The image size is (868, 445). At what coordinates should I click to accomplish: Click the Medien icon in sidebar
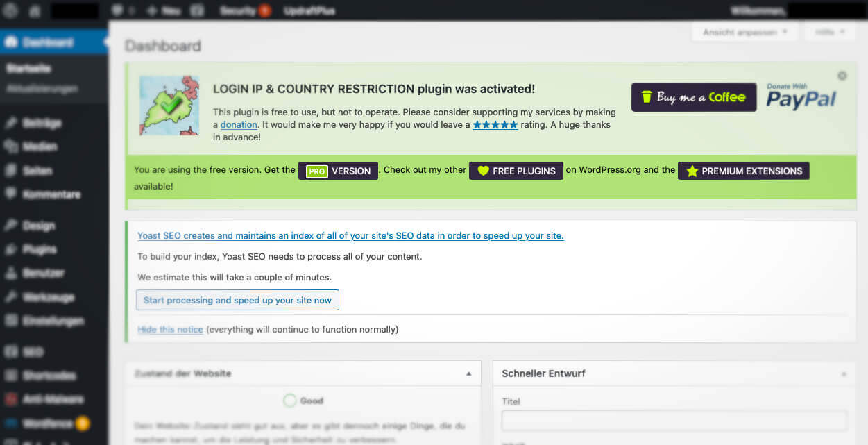11,146
